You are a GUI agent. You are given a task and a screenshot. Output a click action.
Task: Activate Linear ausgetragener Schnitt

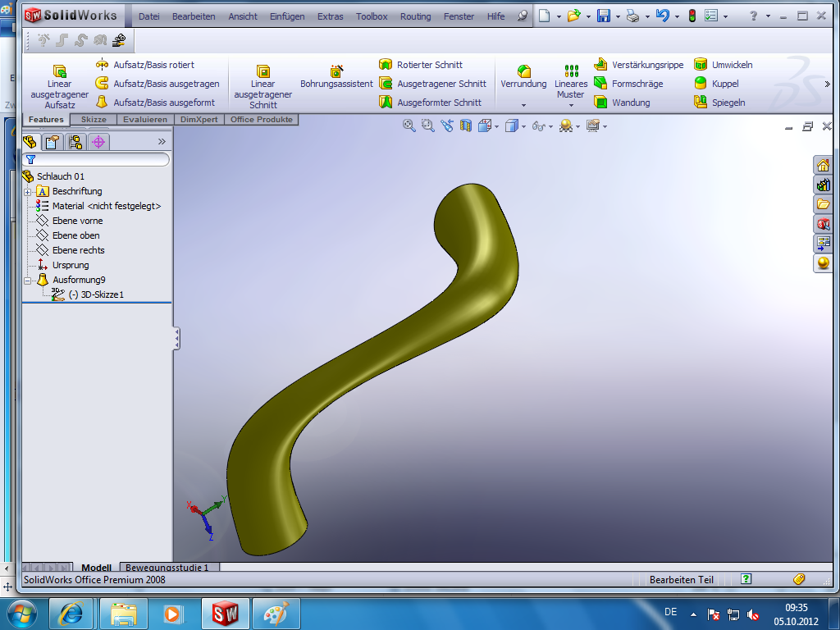click(263, 85)
